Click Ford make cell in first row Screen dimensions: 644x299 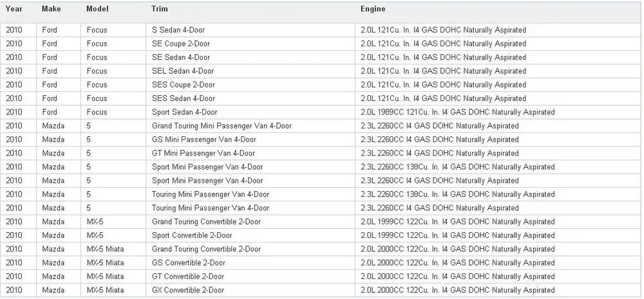pyautogui.click(x=59, y=30)
